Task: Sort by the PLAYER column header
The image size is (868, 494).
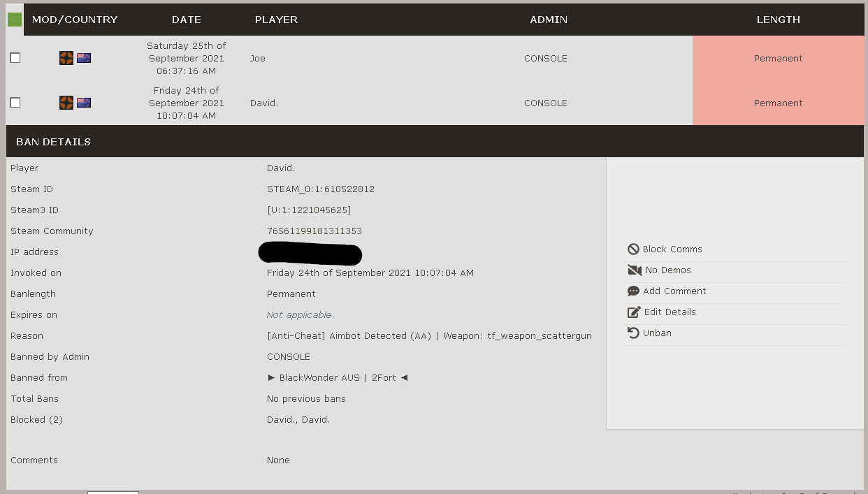Action: 276,20
